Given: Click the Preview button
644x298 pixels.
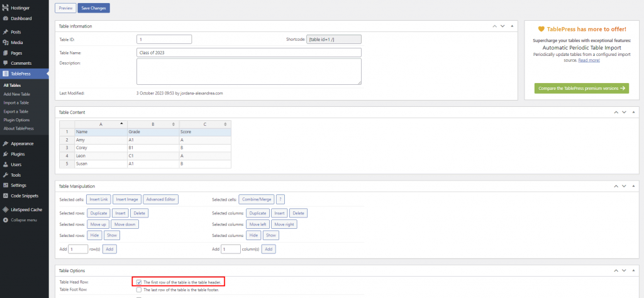Looking at the screenshot, I should pos(65,8).
